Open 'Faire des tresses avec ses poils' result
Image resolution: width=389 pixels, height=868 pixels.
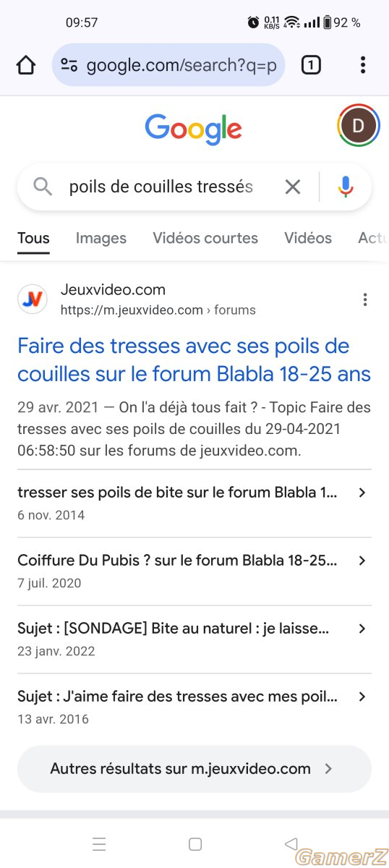[194, 359]
